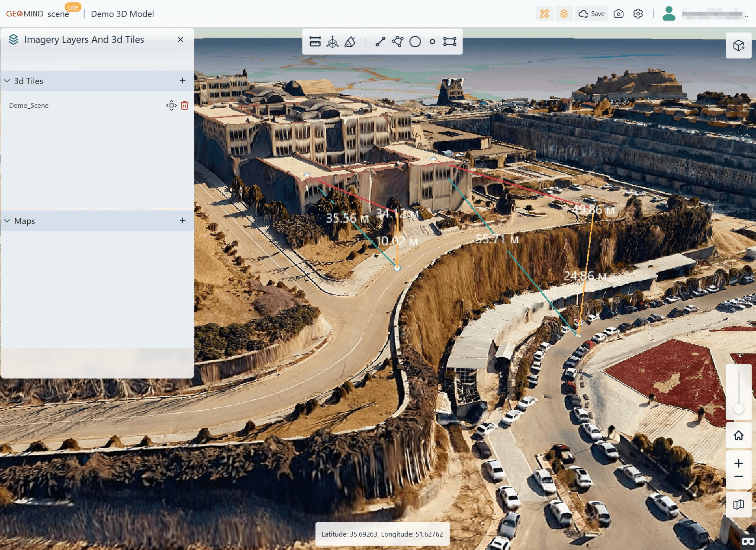
Task: Fly to the Demo_Scene model
Action: pyautogui.click(x=171, y=105)
